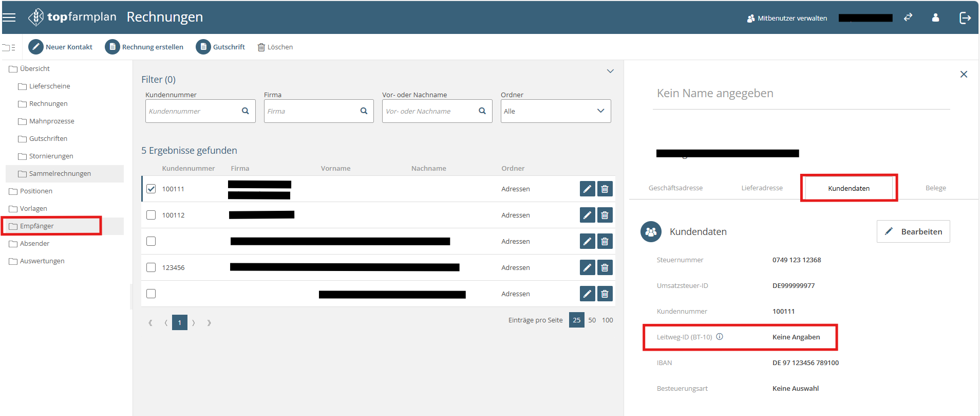Viewport: 980px width, 416px height.
Task: Click the Bearbeiten button for Kundendaten
Action: 913,231
